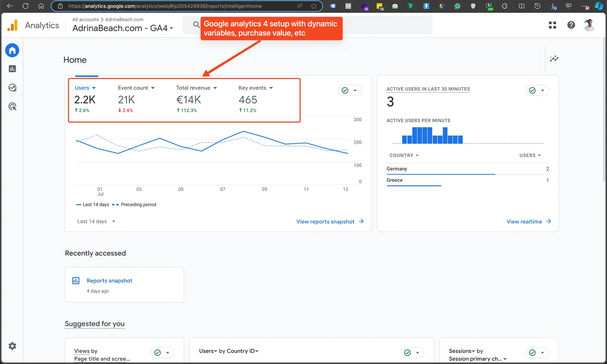The height and width of the screenshot is (364, 607).
Task: Click the insights chart icon near Home
Action: pyautogui.click(x=554, y=59)
